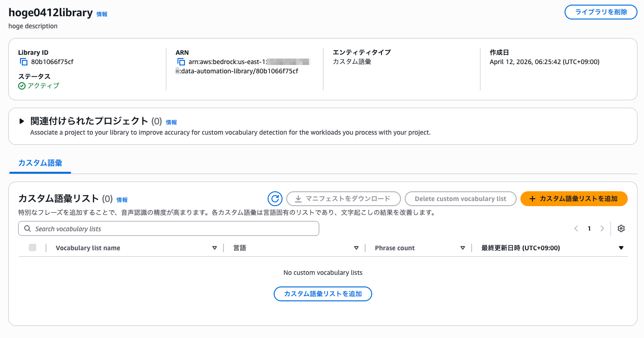Open the 言語 column sort dropdown
This screenshot has height=338, width=644.
point(356,247)
